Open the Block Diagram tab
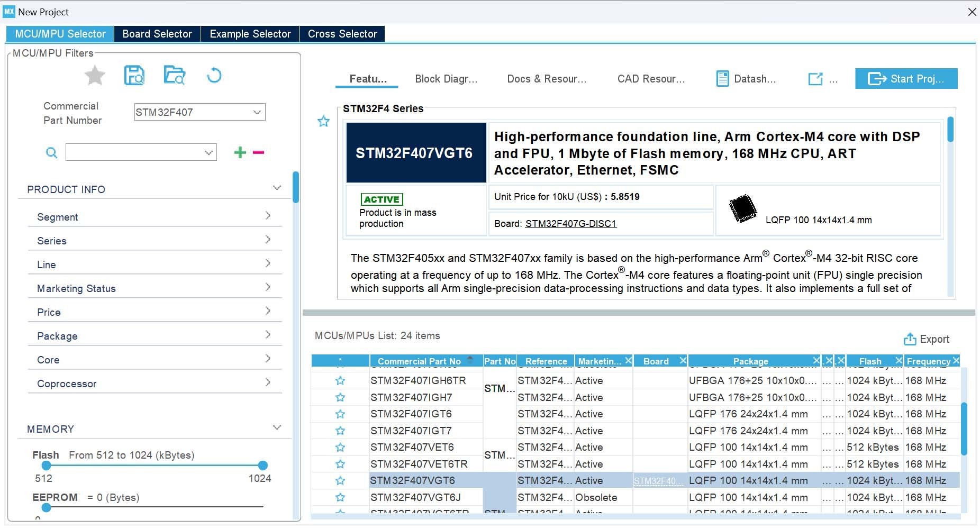This screenshot has width=980, height=529. [446, 79]
